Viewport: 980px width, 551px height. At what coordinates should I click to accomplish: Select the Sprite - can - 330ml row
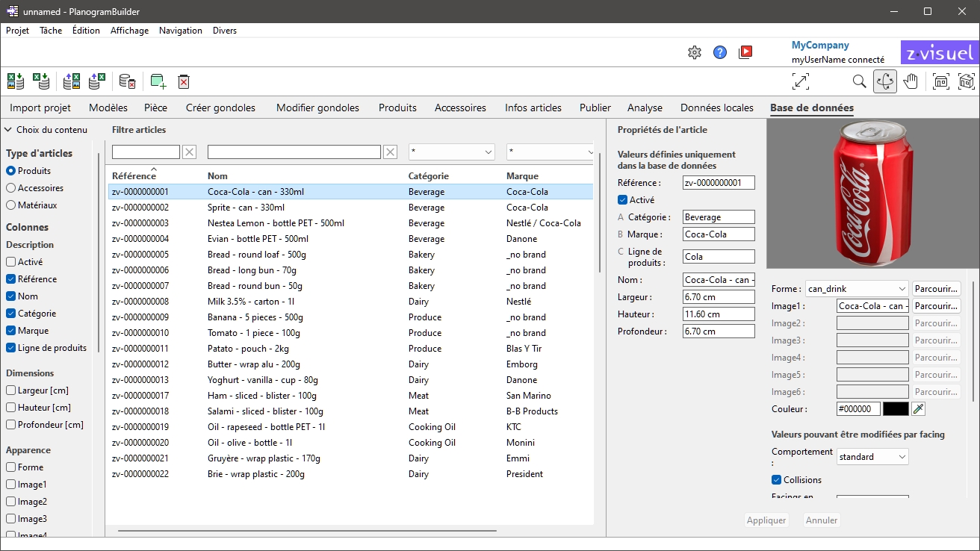pos(350,208)
